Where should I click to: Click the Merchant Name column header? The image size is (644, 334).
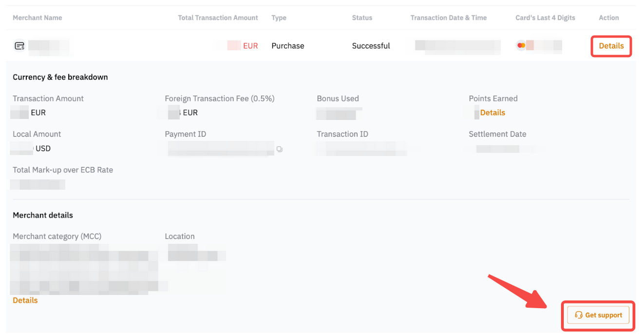pos(38,18)
